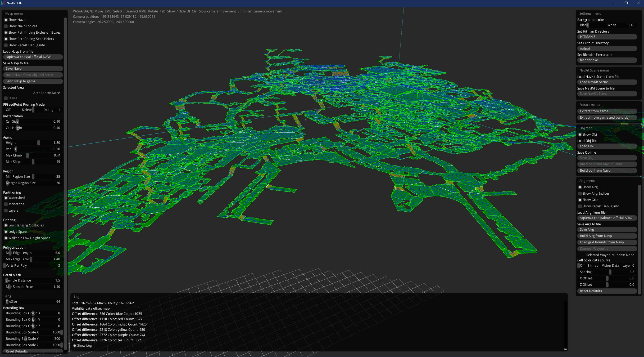Click Extract from game button
The image size is (644, 357).
coord(607,111)
